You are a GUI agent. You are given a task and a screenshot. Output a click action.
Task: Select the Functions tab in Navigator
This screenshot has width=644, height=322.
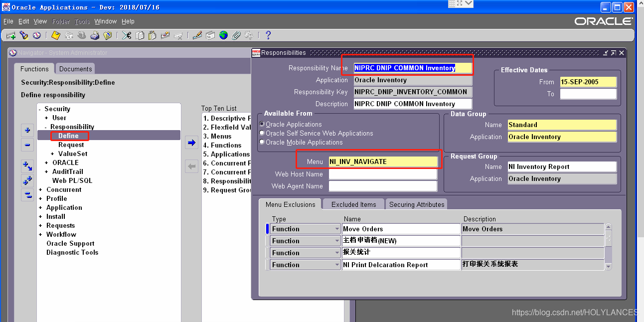click(34, 69)
